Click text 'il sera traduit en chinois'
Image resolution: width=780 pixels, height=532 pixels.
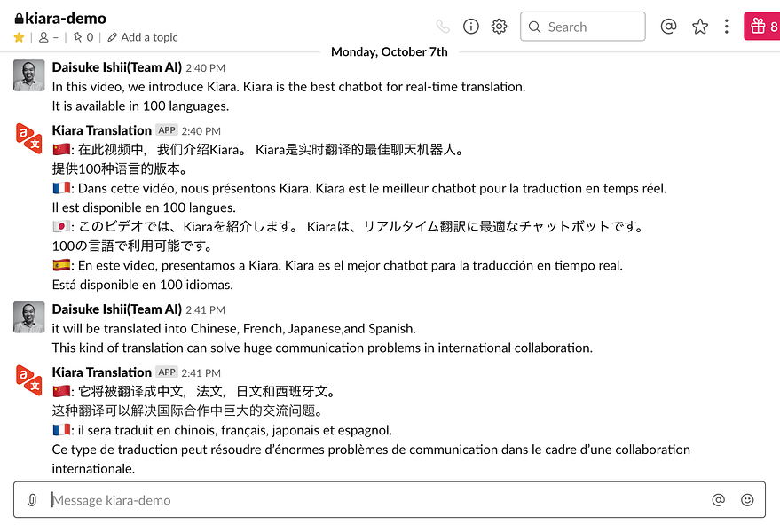[x=147, y=430]
